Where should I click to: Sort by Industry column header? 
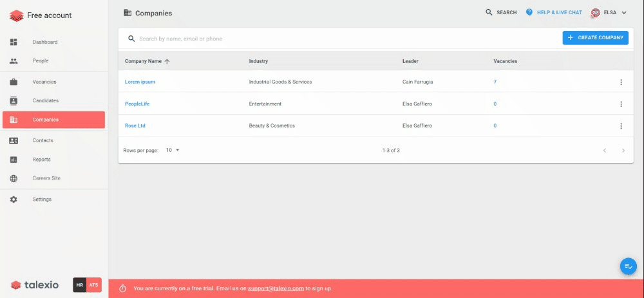pyautogui.click(x=258, y=61)
